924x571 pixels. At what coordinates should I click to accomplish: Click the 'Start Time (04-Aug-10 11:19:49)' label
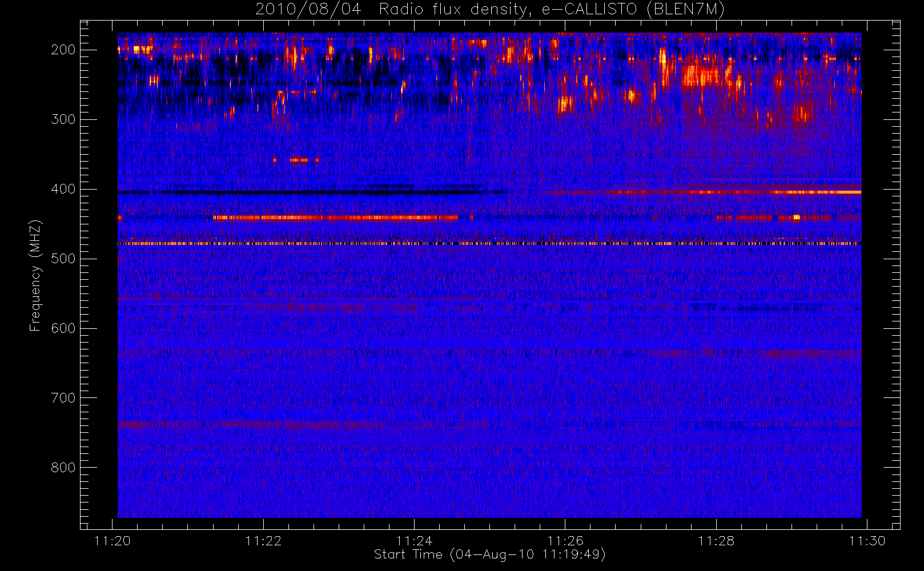coord(489,554)
